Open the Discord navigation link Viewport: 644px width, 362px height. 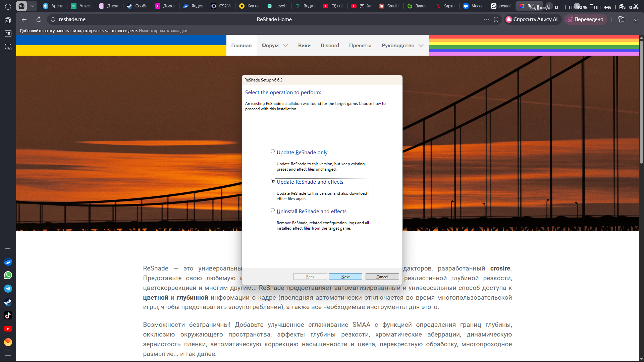pyautogui.click(x=330, y=46)
